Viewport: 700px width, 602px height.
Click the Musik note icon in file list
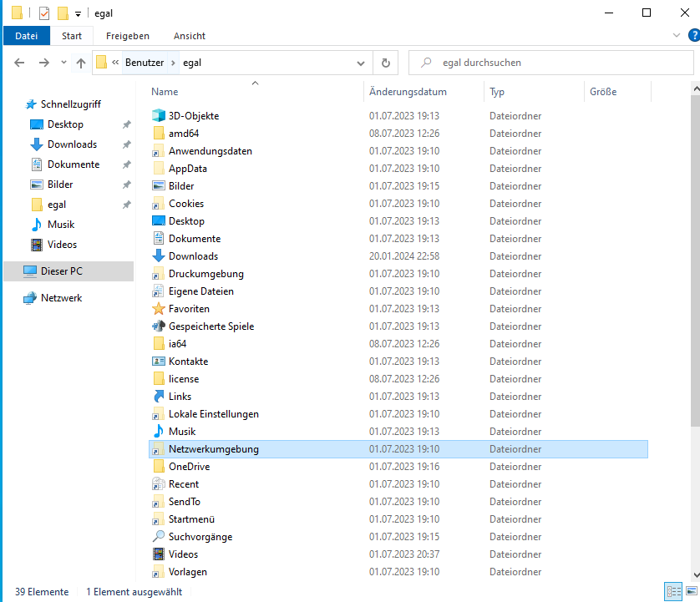pos(160,432)
